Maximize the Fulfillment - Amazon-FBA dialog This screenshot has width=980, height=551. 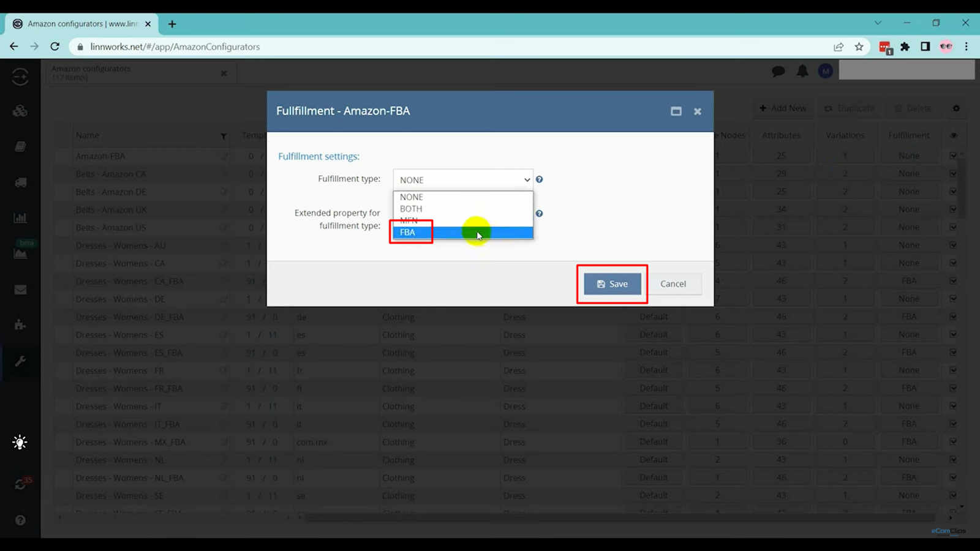coord(676,111)
